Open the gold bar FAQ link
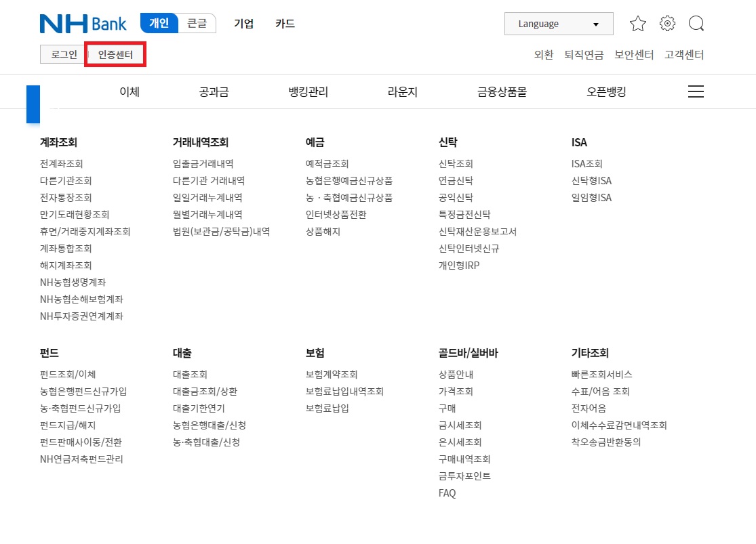 [447, 493]
